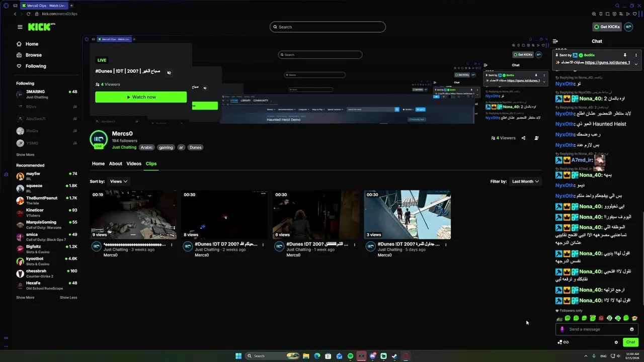Open the Sort by Views dropdown
The height and width of the screenshot is (362, 644).
[119, 182]
